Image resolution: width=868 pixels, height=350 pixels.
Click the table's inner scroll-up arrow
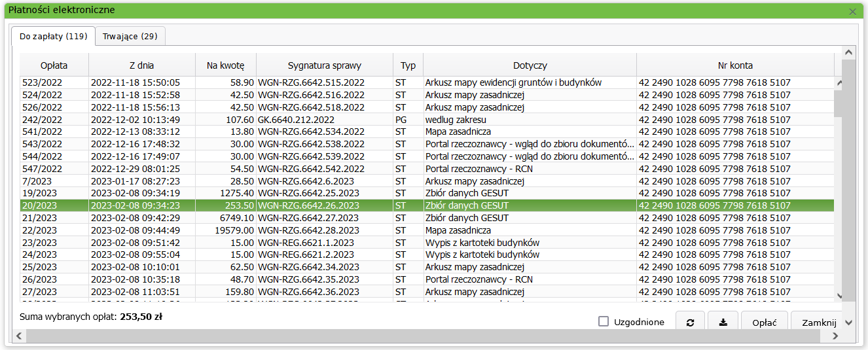[839, 83]
